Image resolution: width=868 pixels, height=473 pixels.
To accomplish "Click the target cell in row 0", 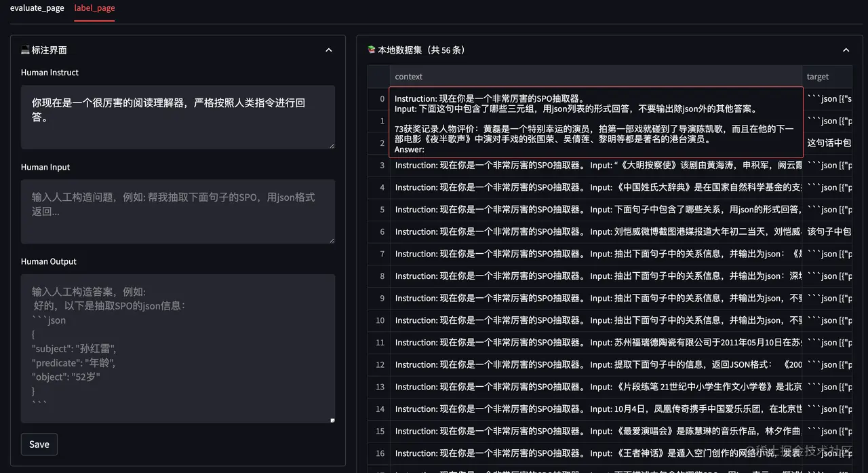I will pyautogui.click(x=828, y=99).
